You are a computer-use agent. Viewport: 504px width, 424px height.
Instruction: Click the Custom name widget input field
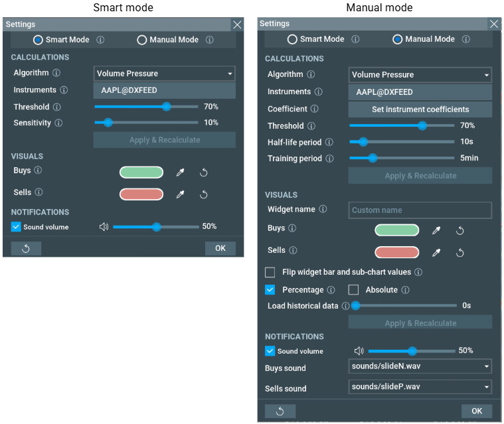click(x=420, y=210)
